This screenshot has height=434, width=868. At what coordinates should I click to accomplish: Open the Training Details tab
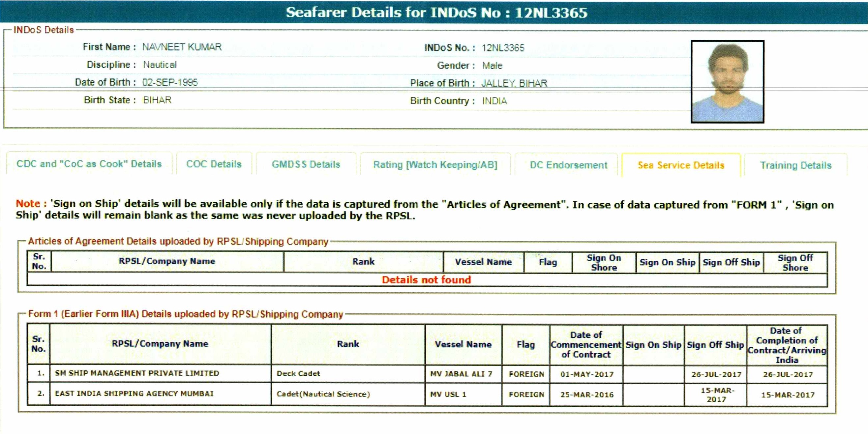click(x=795, y=165)
